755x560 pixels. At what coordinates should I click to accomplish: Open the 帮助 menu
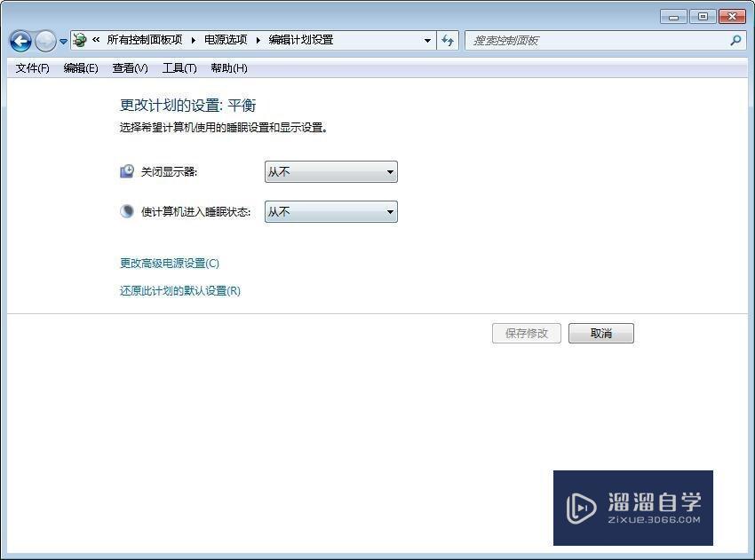point(228,68)
